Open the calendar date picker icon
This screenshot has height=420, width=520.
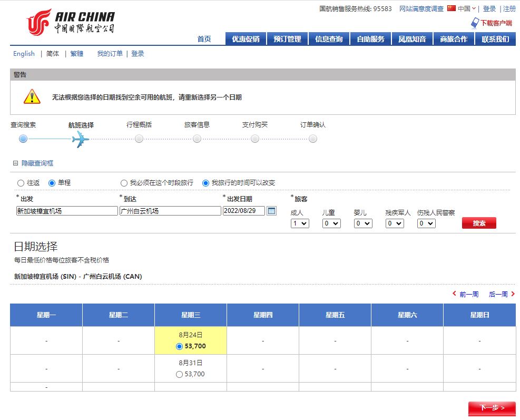(271, 211)
